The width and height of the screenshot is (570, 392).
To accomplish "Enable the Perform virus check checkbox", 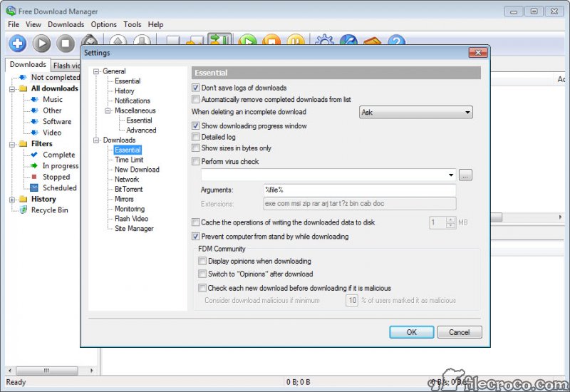I will point(195,162).
